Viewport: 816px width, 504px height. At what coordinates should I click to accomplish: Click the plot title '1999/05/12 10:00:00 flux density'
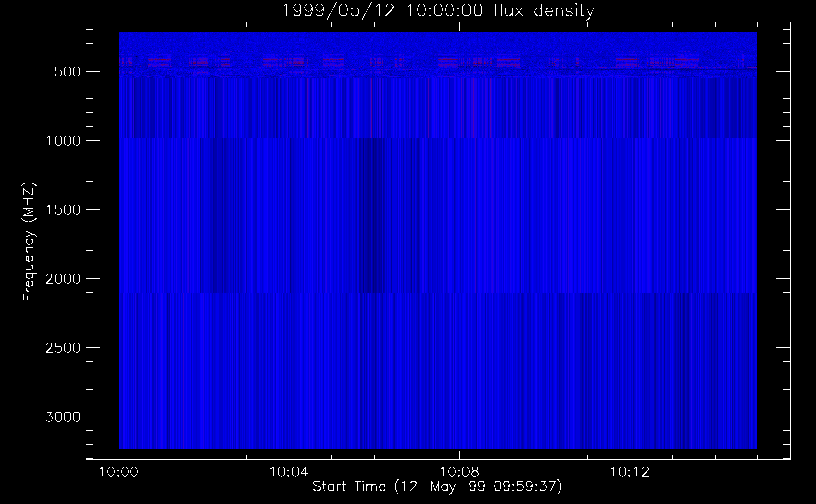(x=438, y=11)
